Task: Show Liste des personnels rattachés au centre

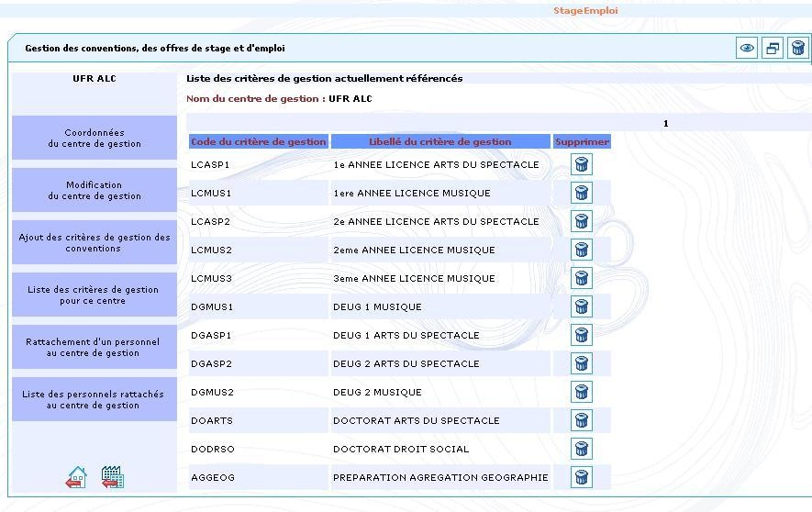Action: click(95, 399)
